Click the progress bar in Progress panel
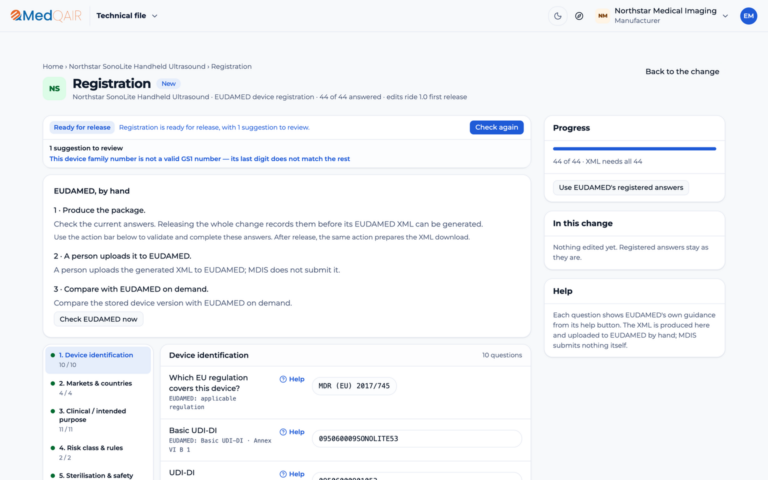 (x=634, y=148)
